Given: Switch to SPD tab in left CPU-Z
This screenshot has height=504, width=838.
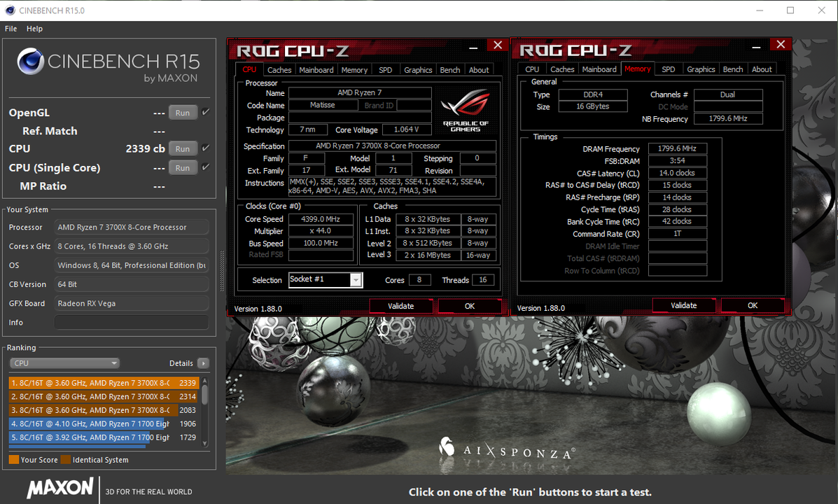Looking at the screenshot, I should coord(385,70).
